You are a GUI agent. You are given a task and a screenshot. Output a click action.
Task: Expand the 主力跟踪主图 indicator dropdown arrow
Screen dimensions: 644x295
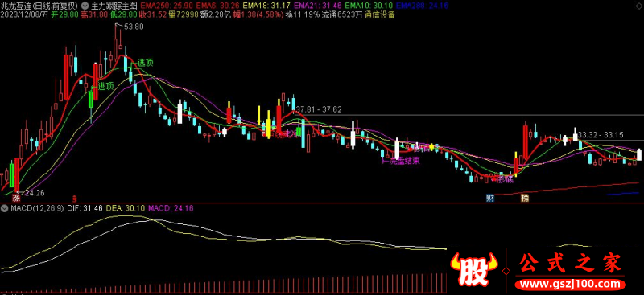[85, 6]
